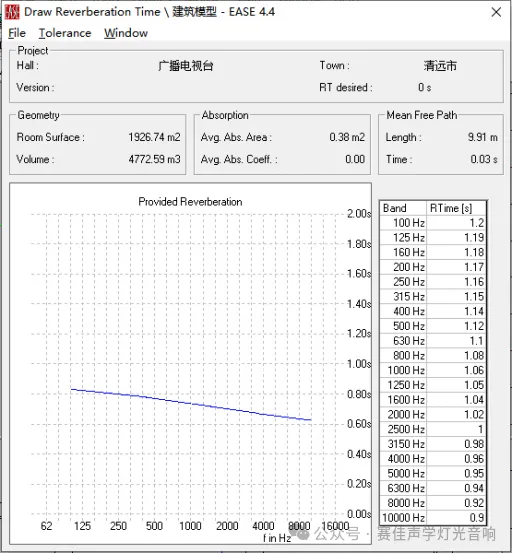This screenshot has width=512, height=554.
Task: Select the 800 Hz band row
Action: click(x=433, y=355)
